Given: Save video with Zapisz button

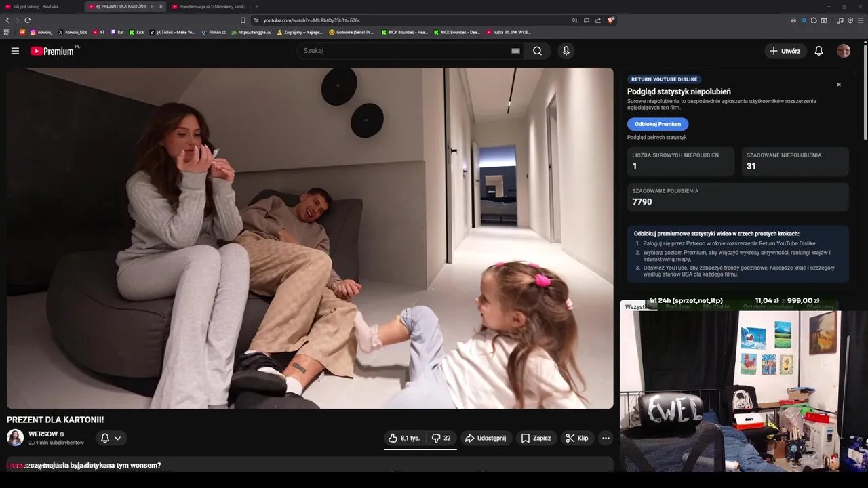Looking at the screenshot, I should coord(536,438).
